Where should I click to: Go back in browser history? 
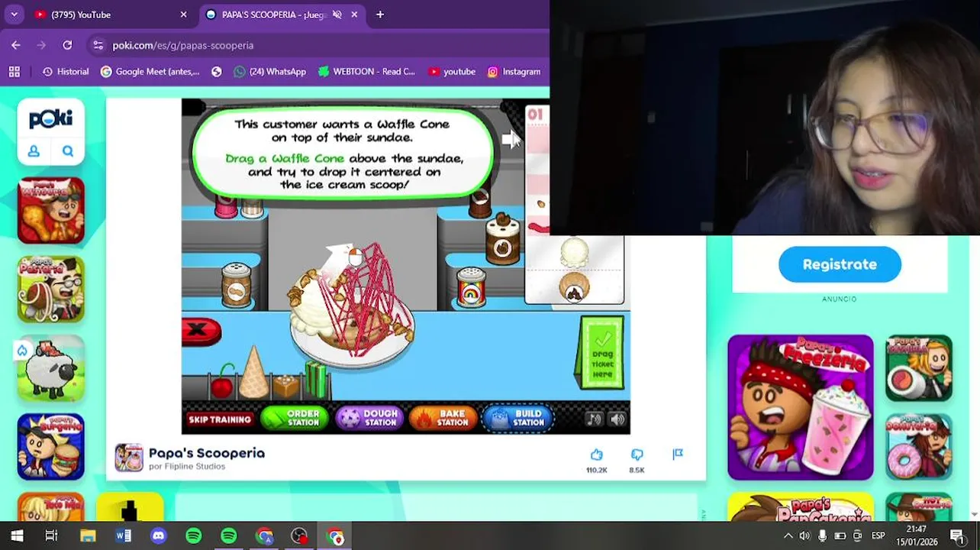(16, 45)
